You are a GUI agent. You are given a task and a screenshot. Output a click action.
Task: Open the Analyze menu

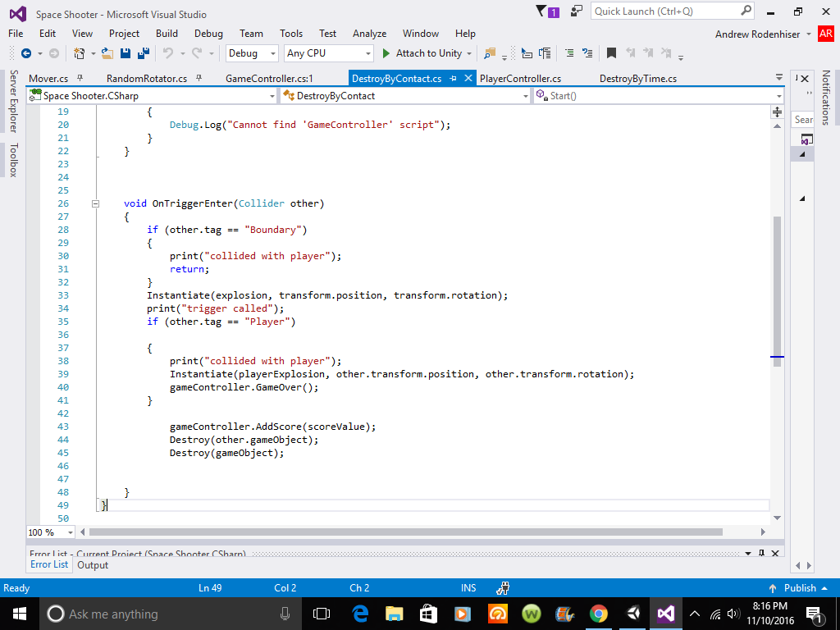(x=369, y=34)
